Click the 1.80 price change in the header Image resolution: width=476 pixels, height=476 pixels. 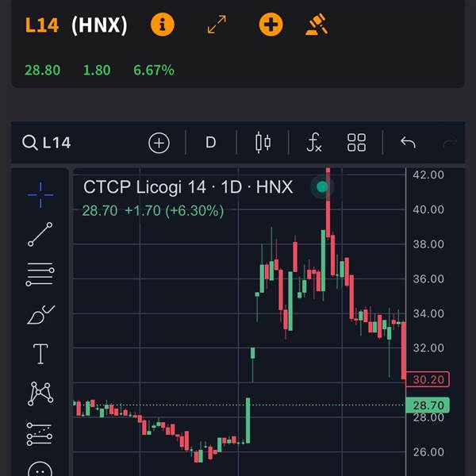(97, 70)
